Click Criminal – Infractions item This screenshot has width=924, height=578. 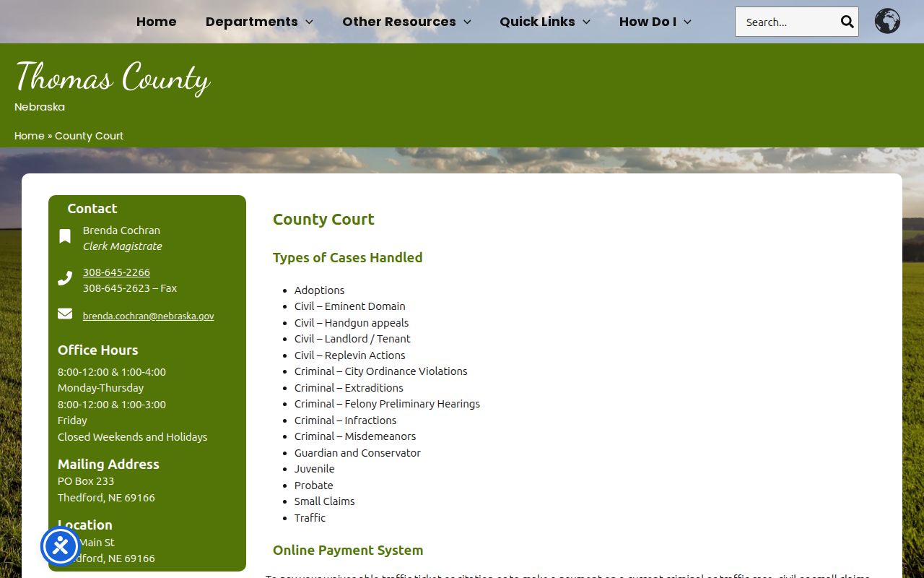point(345,420)
